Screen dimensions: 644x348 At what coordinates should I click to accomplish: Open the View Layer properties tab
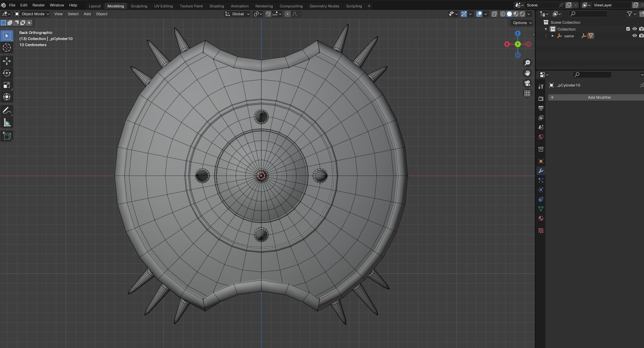coord(541,117)
